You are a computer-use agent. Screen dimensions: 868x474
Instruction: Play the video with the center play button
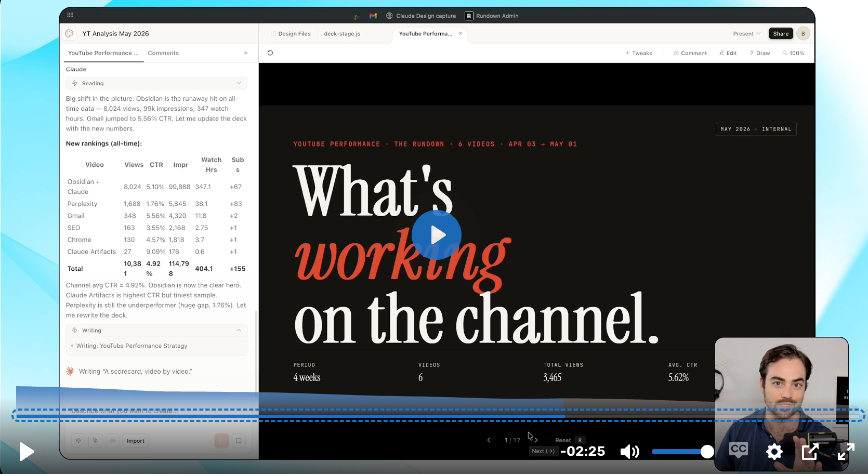[437, 235]
